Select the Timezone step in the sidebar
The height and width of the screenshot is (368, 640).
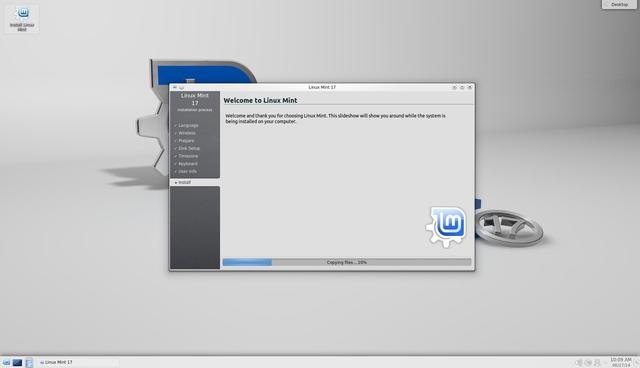tap(188, 156)
